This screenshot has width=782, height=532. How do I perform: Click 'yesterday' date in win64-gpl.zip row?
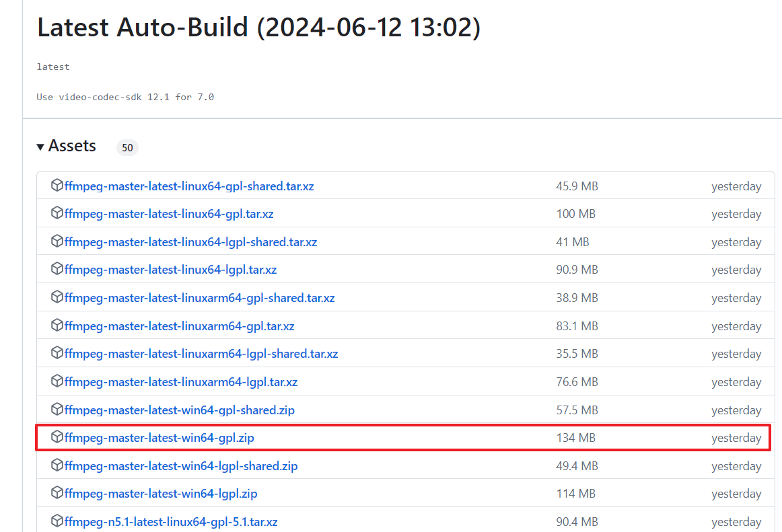[x=737, y=438]
